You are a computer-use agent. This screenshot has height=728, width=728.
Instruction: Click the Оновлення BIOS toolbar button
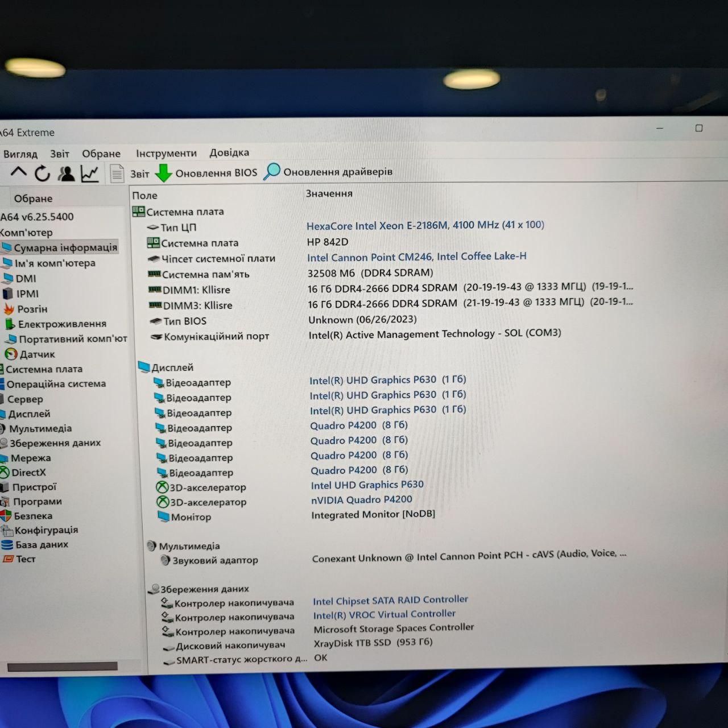tap(208, 173)
